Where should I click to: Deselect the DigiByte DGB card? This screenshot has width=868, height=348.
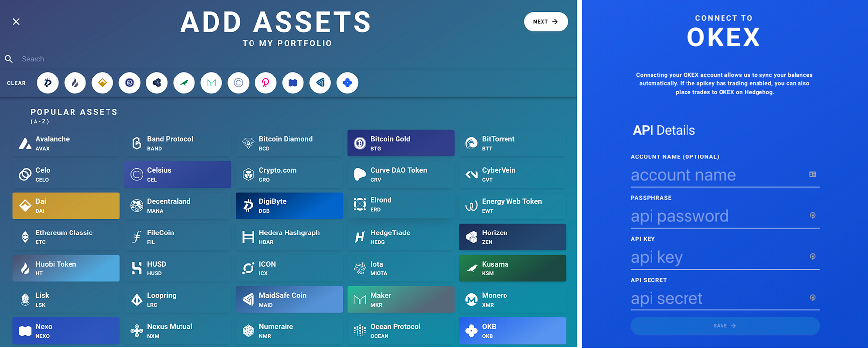[289, 206]
